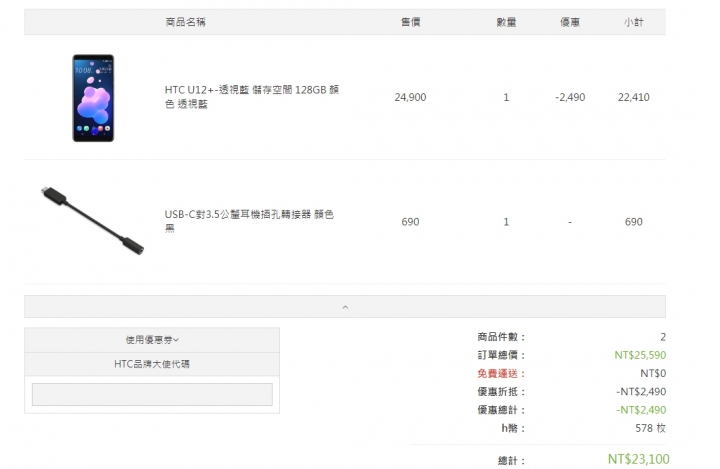This screenshot has width=720, height=469.
Task: Click the NT$25,590 order total amount
Action: coord(640,355)
